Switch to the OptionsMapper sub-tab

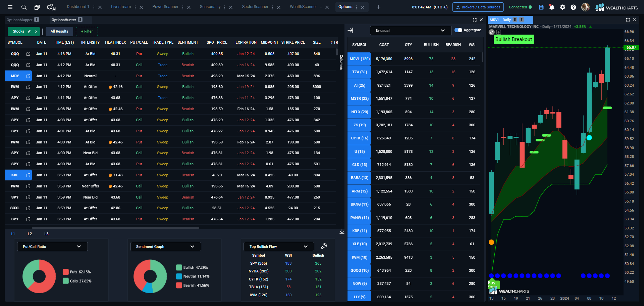coord(19,20)
